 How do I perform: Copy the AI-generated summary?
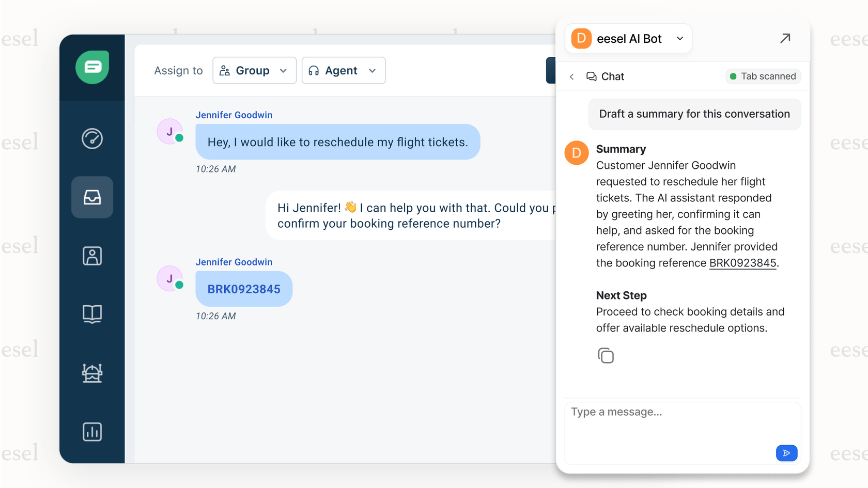(x=606, y=355)
